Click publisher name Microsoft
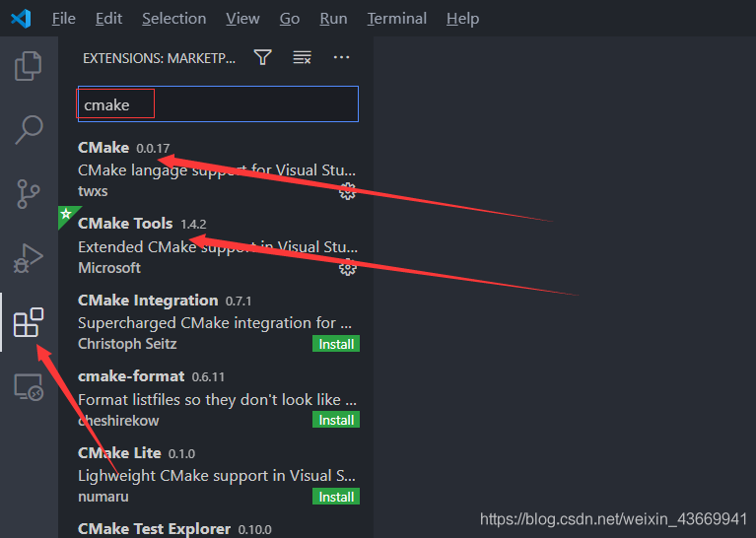The width and height of the screenshot is (756, 538). pos(109,268)
